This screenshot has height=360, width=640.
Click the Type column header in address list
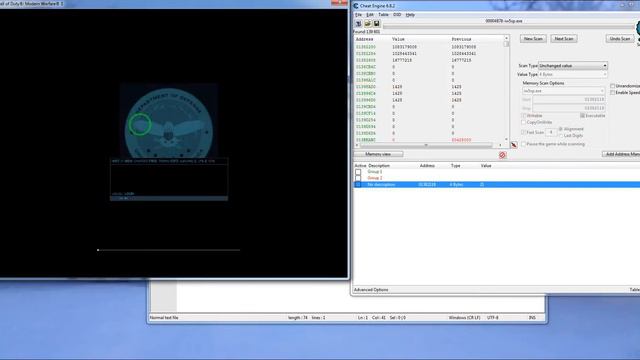456,166
